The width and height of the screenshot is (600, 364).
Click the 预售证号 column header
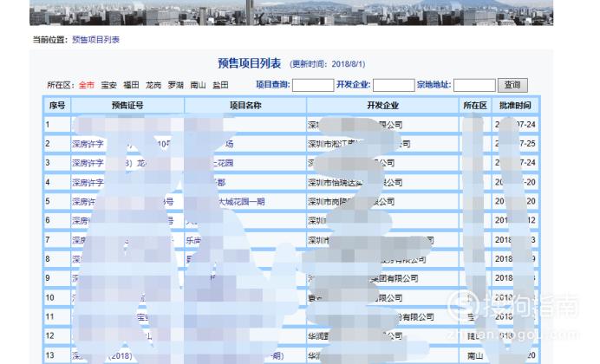tap(127, 105)
